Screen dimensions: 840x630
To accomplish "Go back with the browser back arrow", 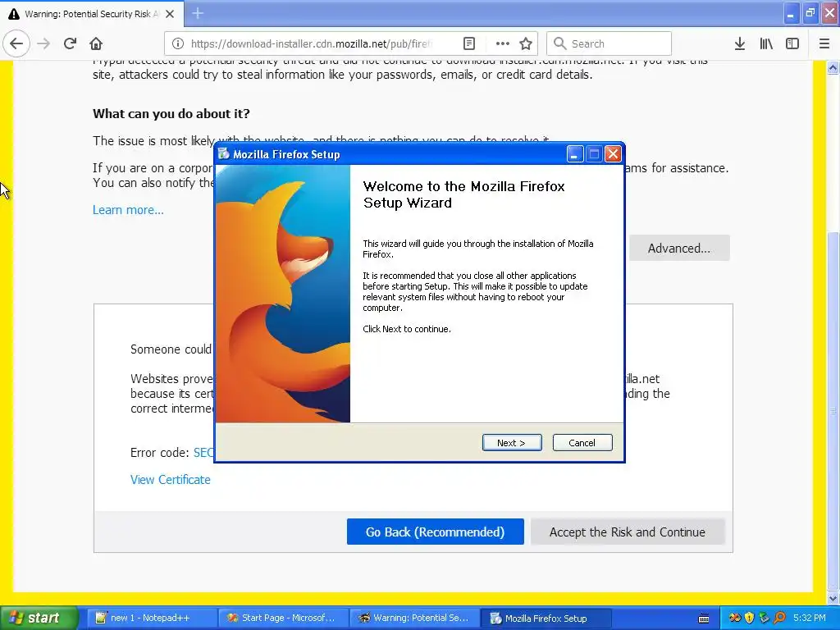I will 16,43.
